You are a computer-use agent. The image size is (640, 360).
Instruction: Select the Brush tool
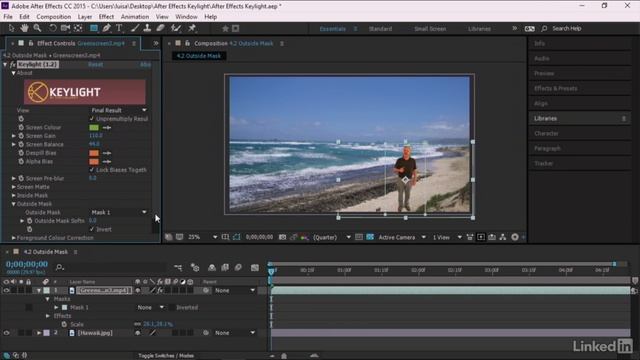click(135, 28)
